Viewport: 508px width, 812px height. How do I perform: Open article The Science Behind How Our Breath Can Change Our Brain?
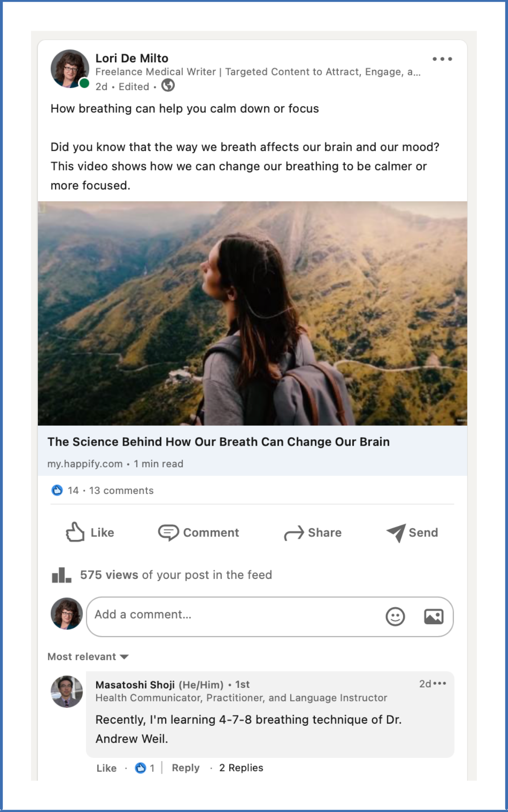[219, 442]
